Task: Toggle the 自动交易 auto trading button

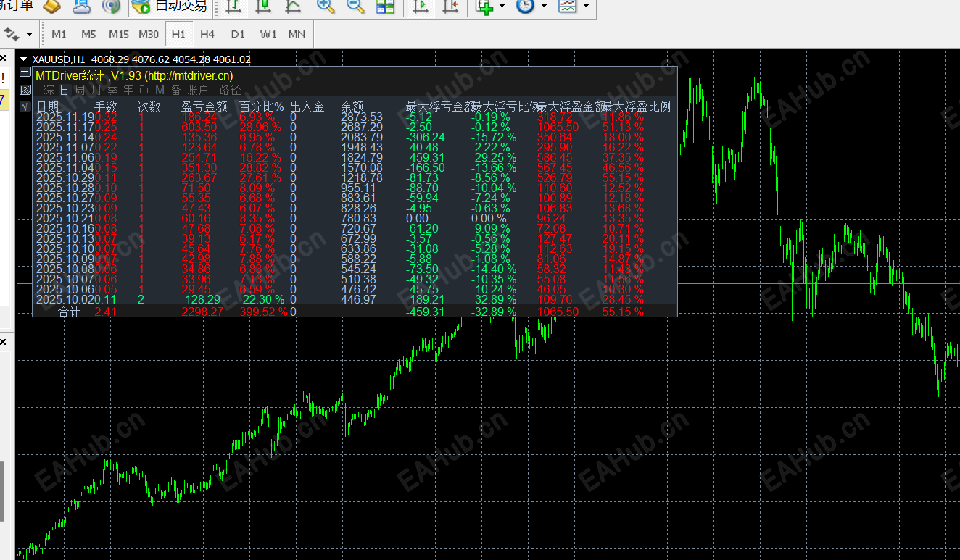Action: [170, 7]
